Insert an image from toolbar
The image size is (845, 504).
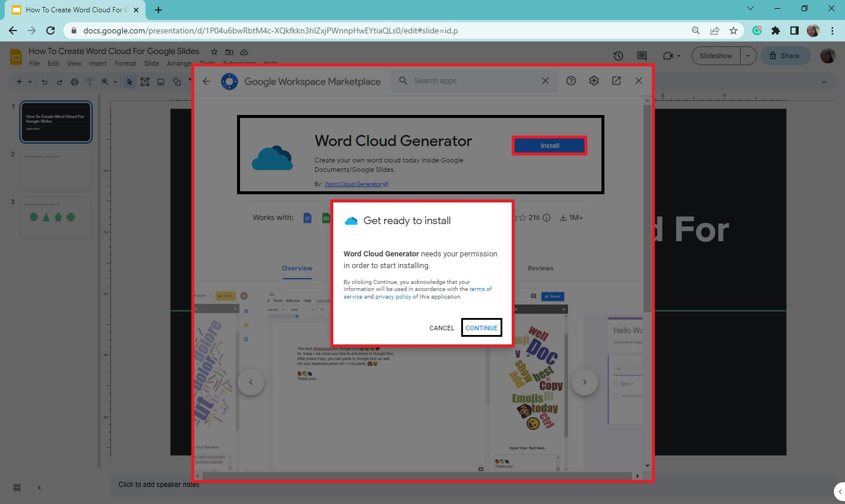pos(161,82)
